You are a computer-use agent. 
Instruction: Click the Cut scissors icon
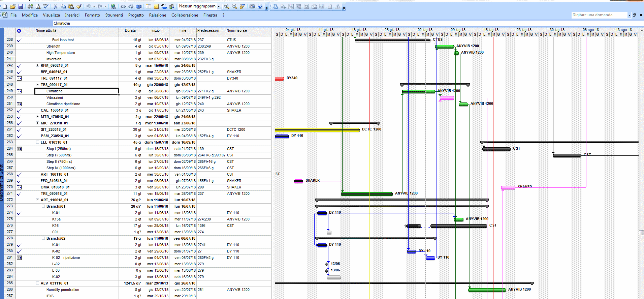point(55,6)
